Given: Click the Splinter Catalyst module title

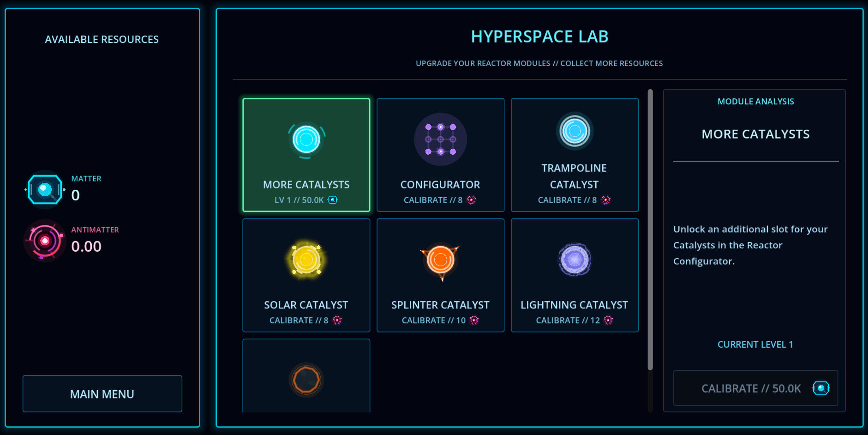Looking at the screenshot, I should (440, 305).
